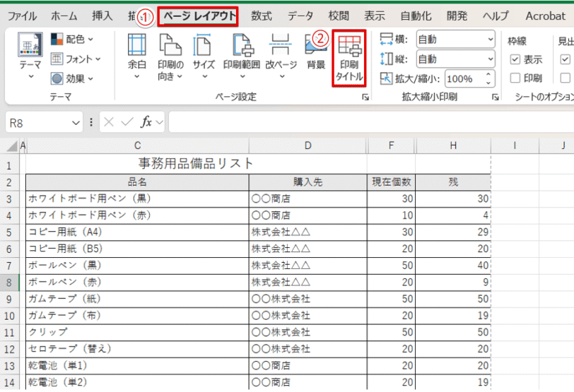Click cell ボールペン（赤）
The width and height of the screenshot is (574, 392).
(x=137, y=283)
